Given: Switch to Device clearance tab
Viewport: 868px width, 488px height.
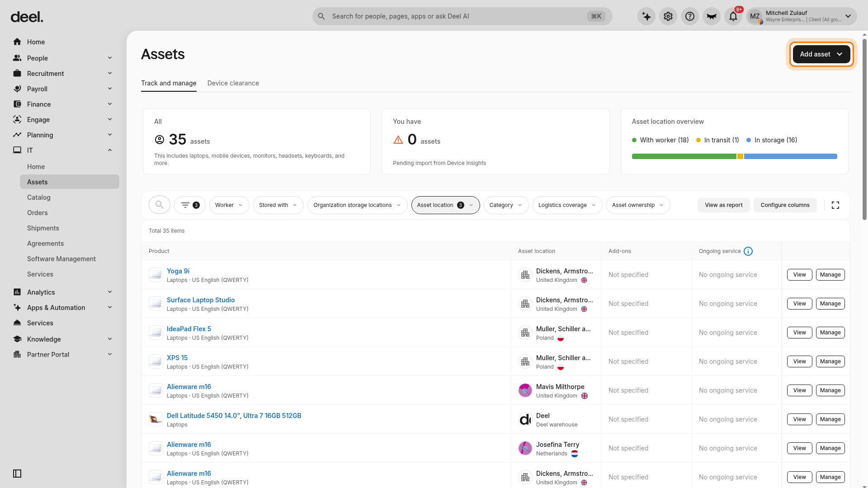Looking at the screenshot, I should 233,83.
